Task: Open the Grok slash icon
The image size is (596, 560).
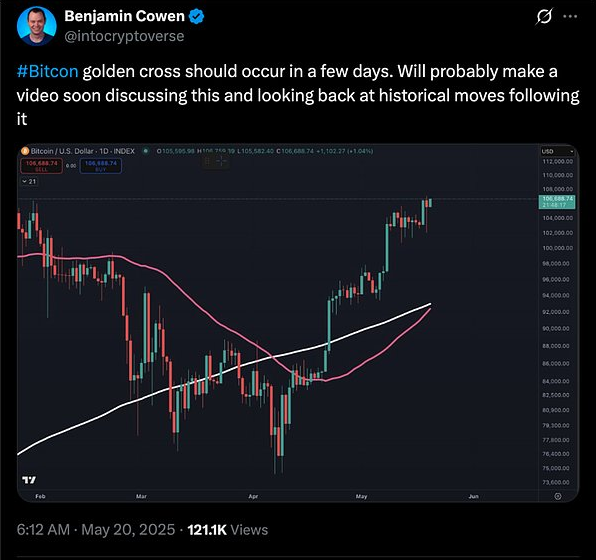Action: 544,17
